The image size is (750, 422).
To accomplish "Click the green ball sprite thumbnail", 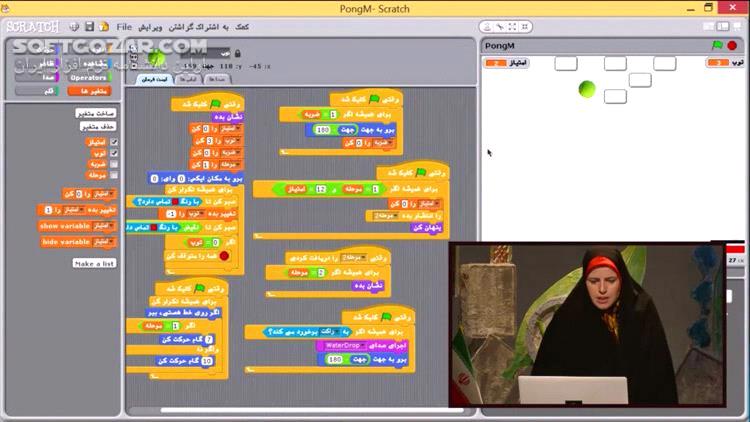I will click(156, 58).
